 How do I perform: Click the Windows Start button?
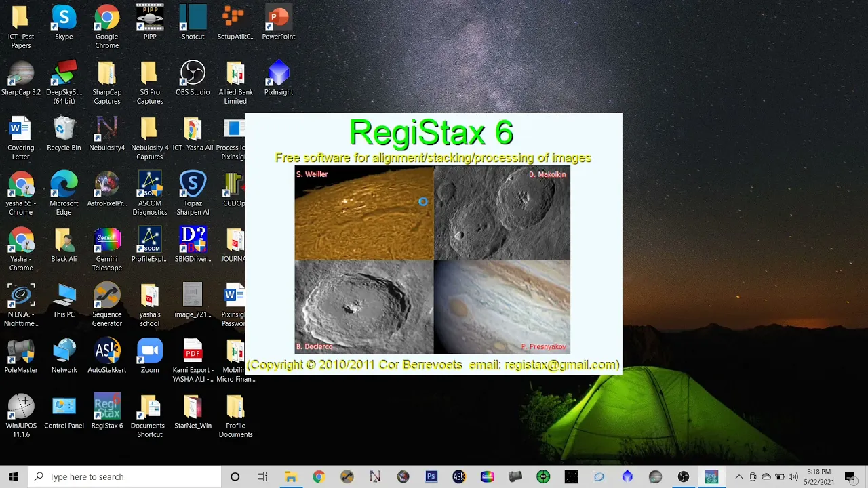[14, 476]
